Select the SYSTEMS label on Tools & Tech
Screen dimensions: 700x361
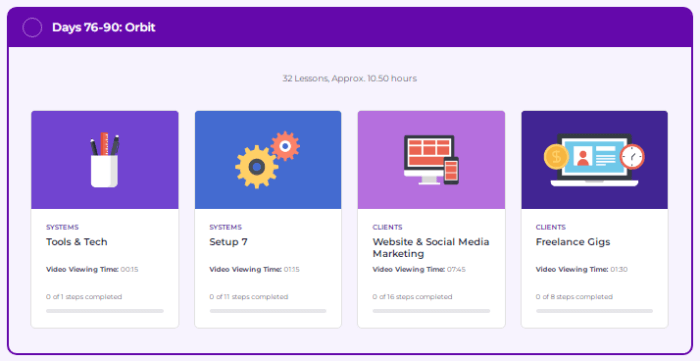point(62,227)
